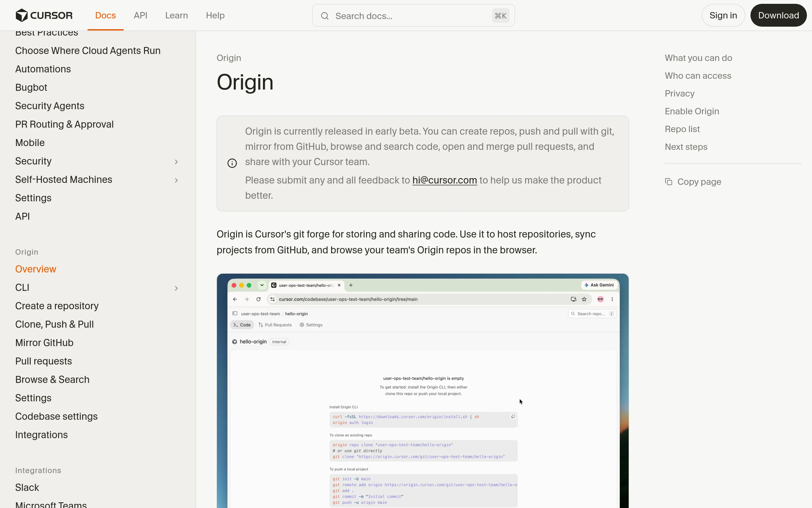Image resolution: width=812 pixels, height=508 pixels.
Task: Open the Pull requests page
Action: 44,361
